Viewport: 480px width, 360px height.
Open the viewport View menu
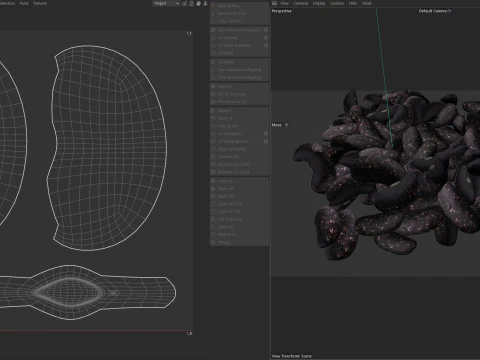[x=284, y=3]
